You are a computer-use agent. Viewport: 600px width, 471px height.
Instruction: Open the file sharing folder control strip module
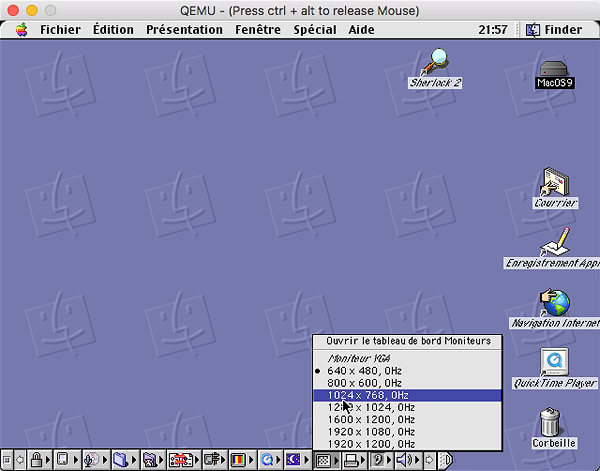[x=152, y=459]
